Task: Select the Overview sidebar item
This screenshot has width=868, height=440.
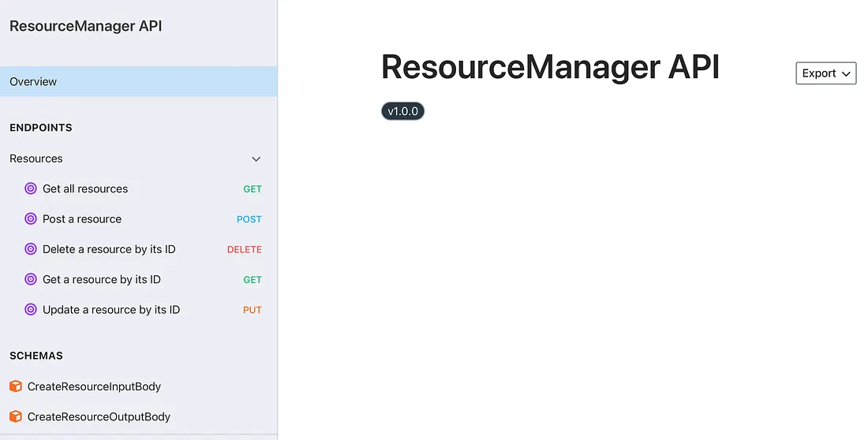Action: [33, 82]
